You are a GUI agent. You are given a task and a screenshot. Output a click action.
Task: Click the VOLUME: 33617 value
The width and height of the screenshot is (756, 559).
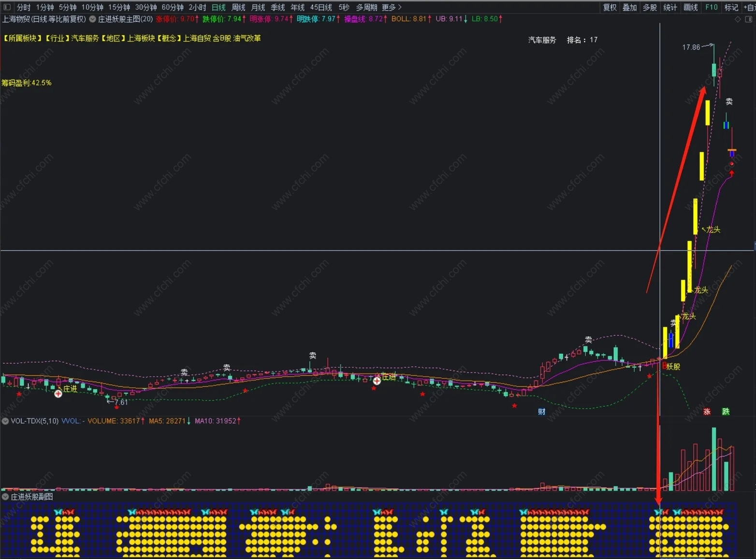116,421
